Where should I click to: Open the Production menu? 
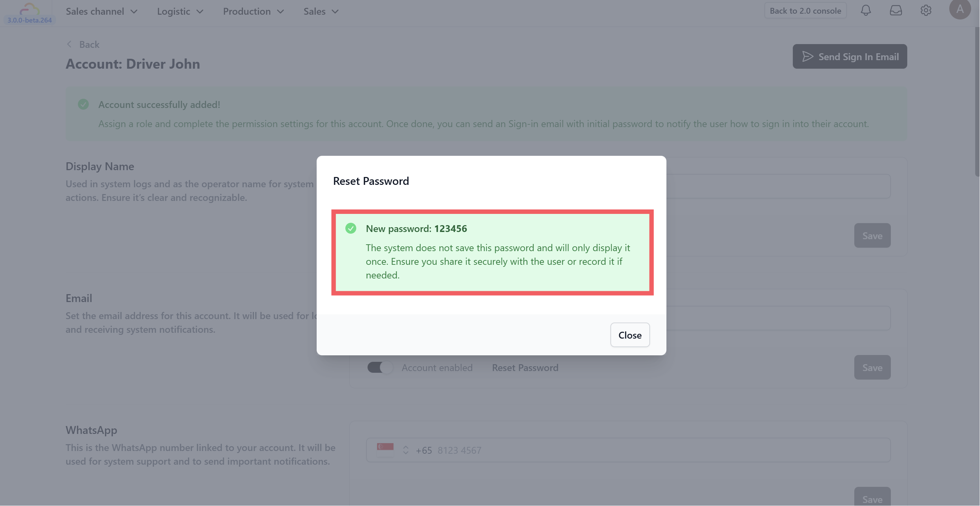pos(253,11)
